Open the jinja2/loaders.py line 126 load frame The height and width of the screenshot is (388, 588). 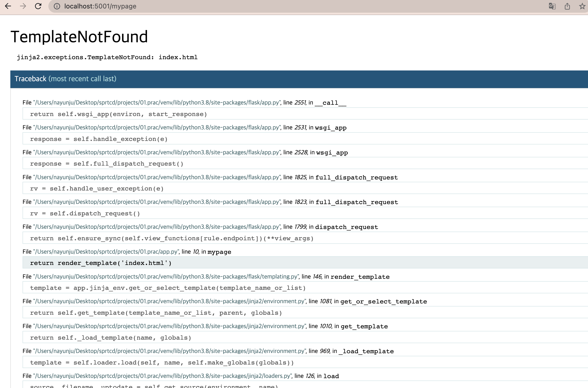pyautogui.click(x=181, y=376)
